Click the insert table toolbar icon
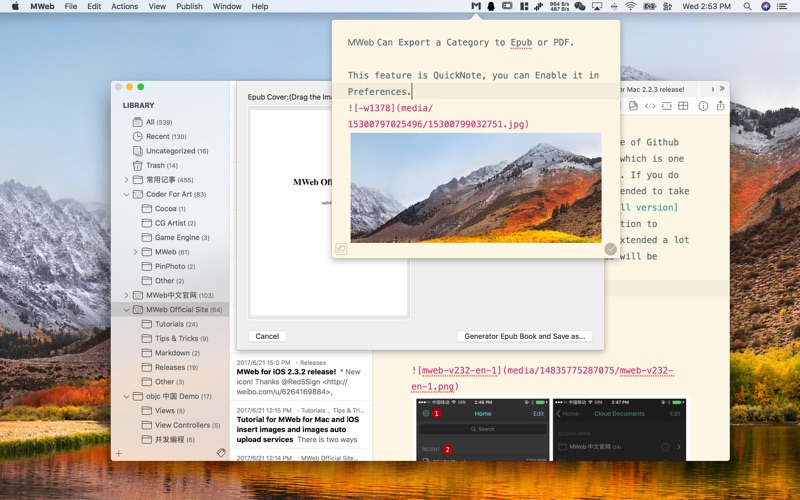The image size is (800, 500). (x=683, y=106)
